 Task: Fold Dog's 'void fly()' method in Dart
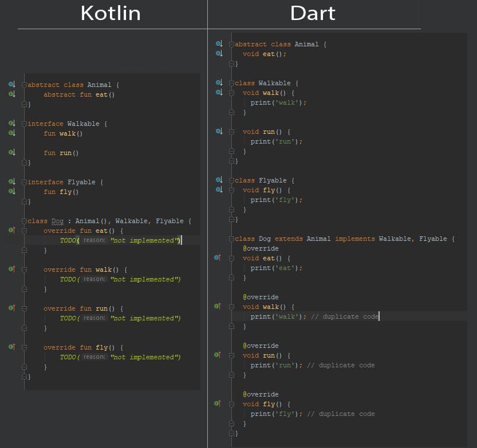pyautogui.click(x=231, y=404)
